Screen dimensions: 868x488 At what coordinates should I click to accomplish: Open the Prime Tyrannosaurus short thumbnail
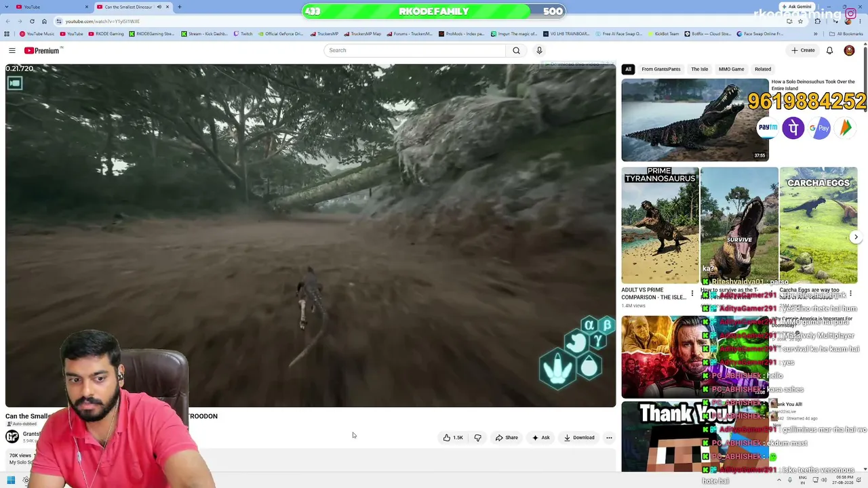pyautogui.click(x=660, y=225)
